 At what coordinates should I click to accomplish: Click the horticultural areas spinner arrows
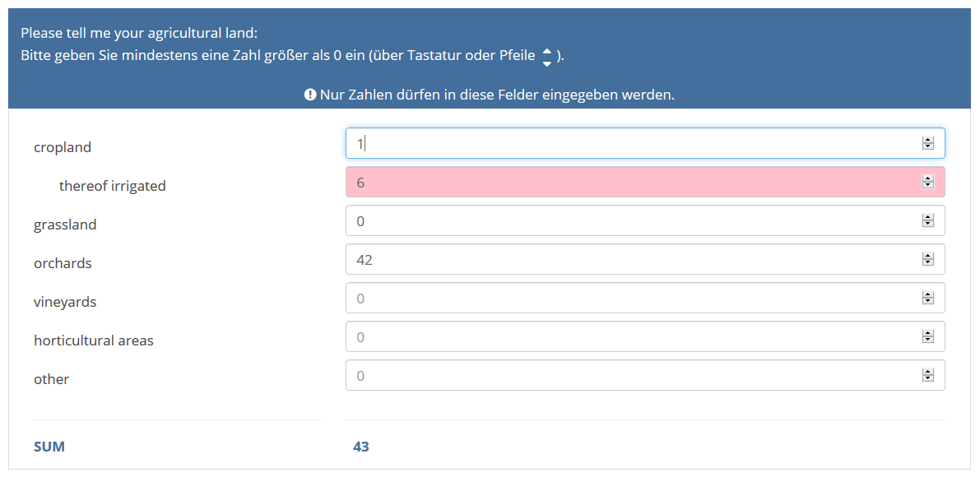click(928, 336)
